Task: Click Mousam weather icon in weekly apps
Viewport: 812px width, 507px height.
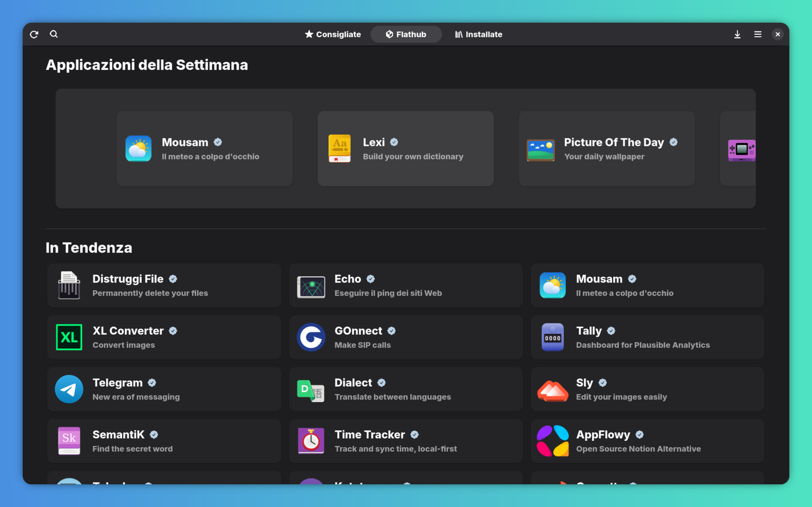Action: pyautogui.click(x=138, y=149)
